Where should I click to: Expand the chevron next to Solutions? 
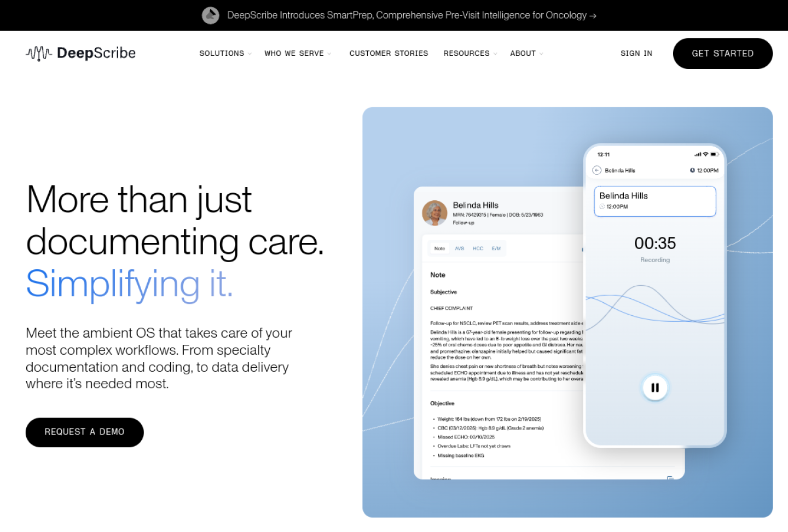point(250,54)
